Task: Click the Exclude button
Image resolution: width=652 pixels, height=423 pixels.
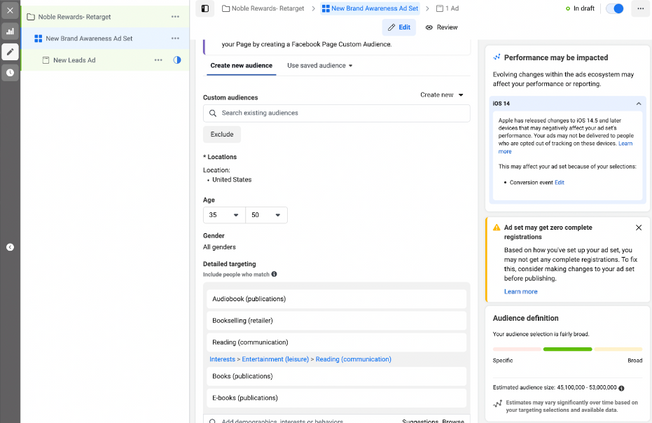Action: tap(222, 134)
